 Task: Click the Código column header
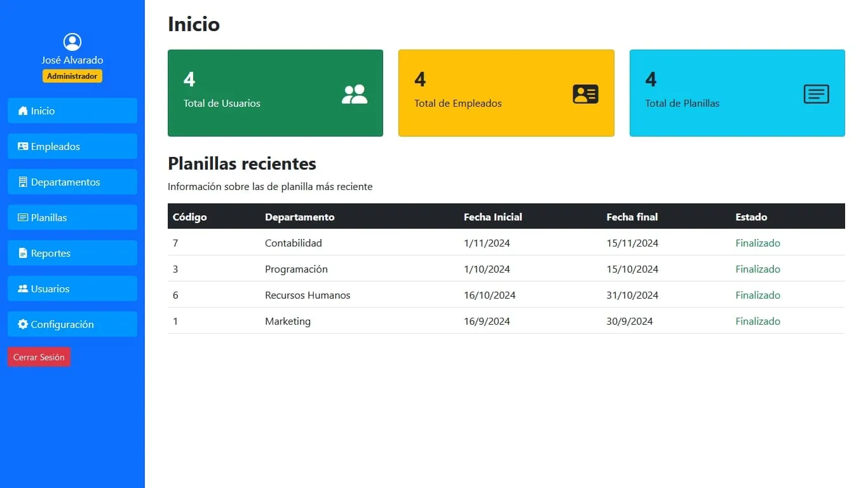point(189,217)
